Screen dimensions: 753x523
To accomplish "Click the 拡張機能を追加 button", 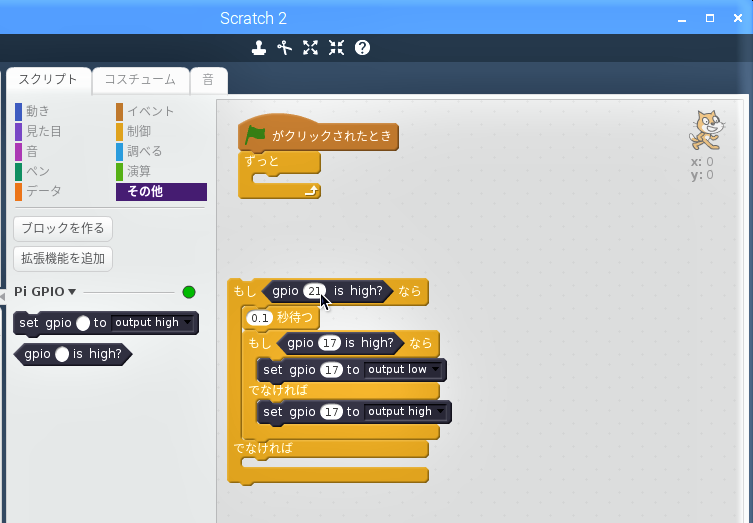I will [63, 259].
